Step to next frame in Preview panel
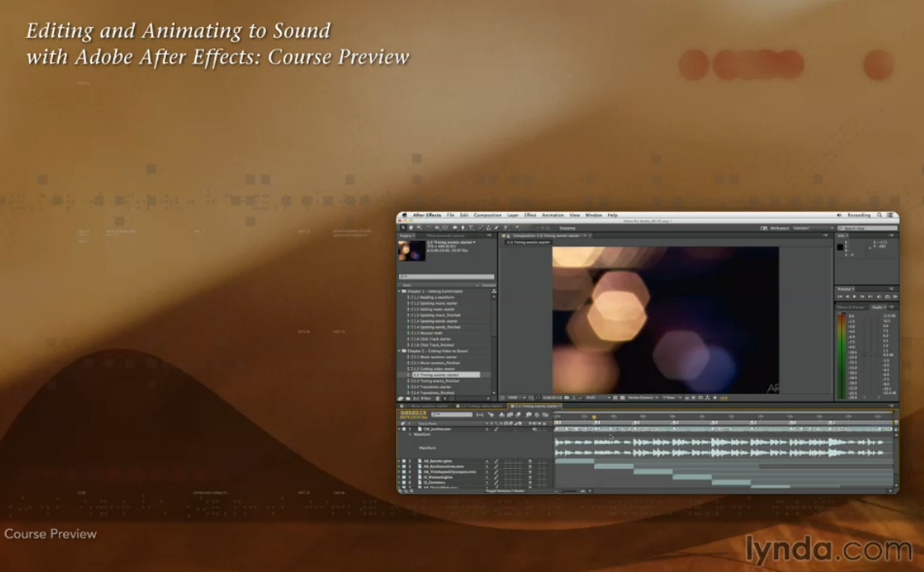Screen dimensions: 924x572 tap(862, 297)
